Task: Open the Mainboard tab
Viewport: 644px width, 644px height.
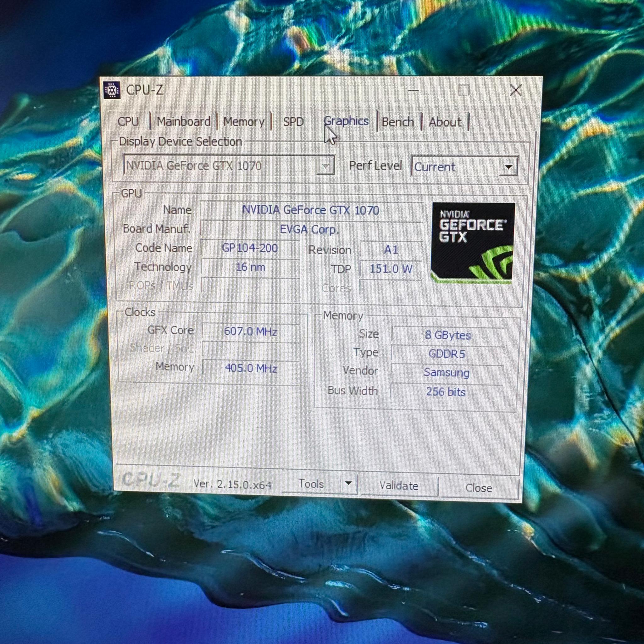Action: coord(184,122)
